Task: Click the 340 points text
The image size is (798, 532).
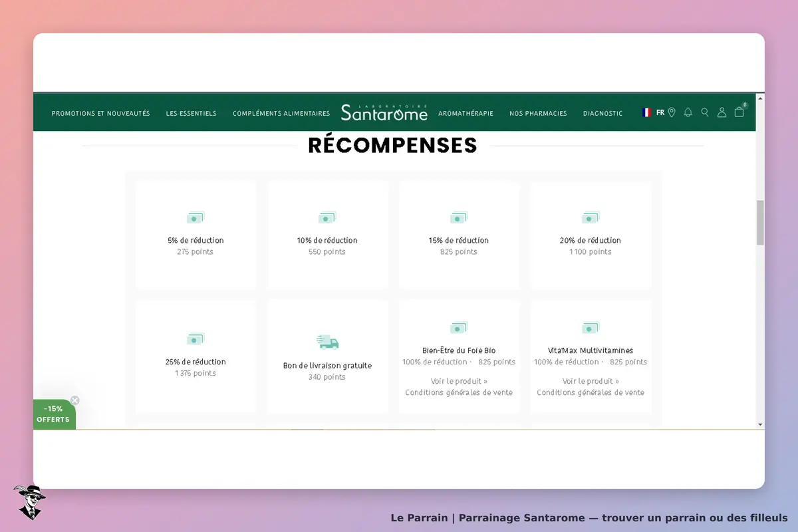Action: tap(327, 377)
